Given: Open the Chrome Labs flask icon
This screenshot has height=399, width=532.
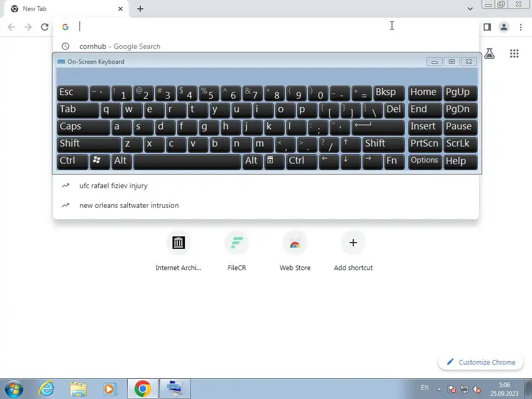Looking at the screenshot, I should tap(489, 54).
